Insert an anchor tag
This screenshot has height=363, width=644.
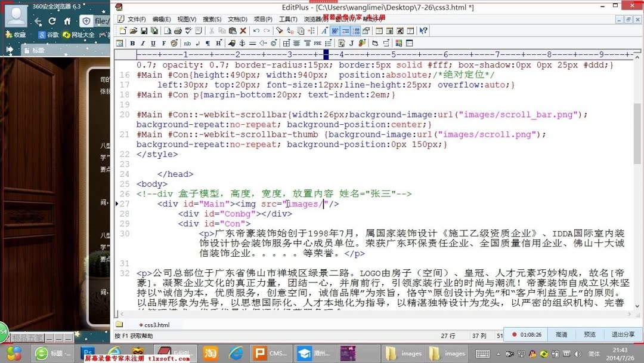241,43
